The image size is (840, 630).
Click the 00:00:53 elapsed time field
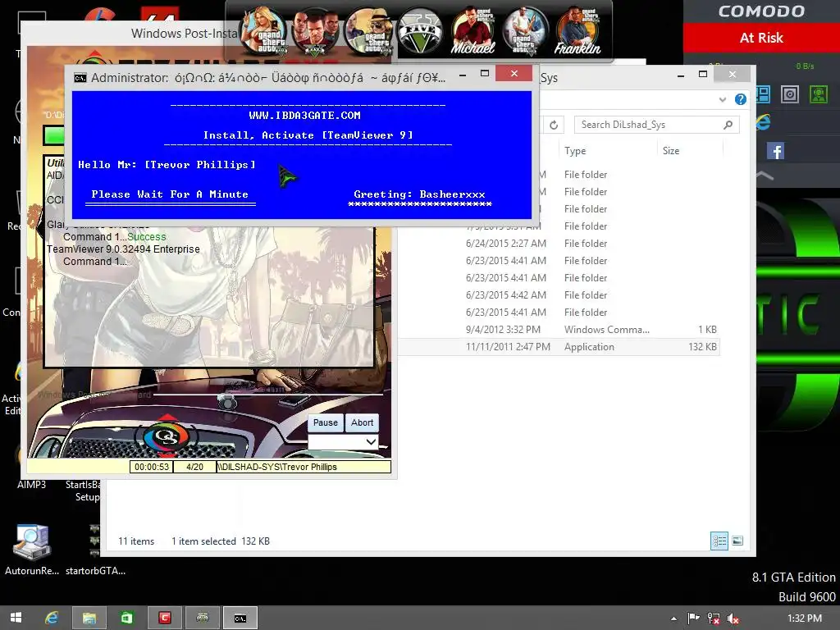(x=152, y=467)
